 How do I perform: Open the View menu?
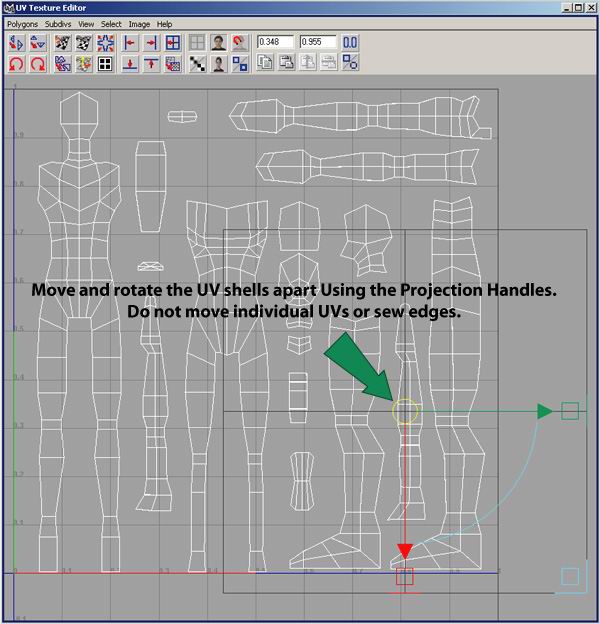(x=87, y=23)
